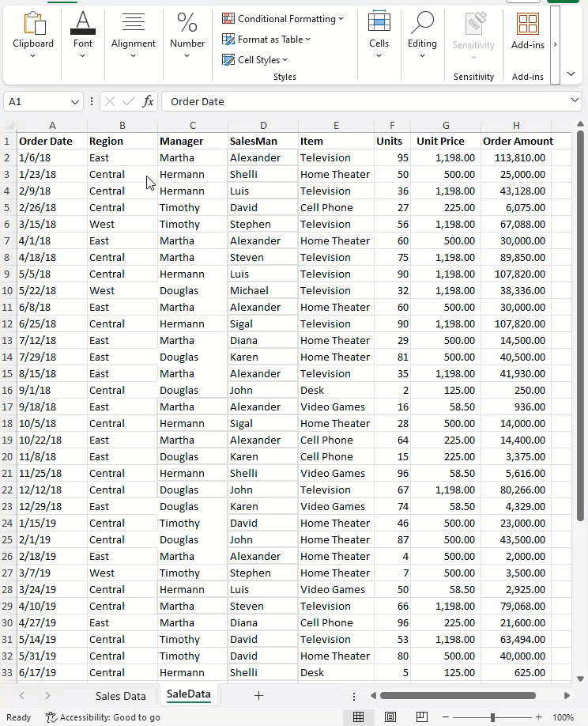Collapse ribbon using the chevron button
Viewport: 588px width, 726px height.
(x=571, y=74)
